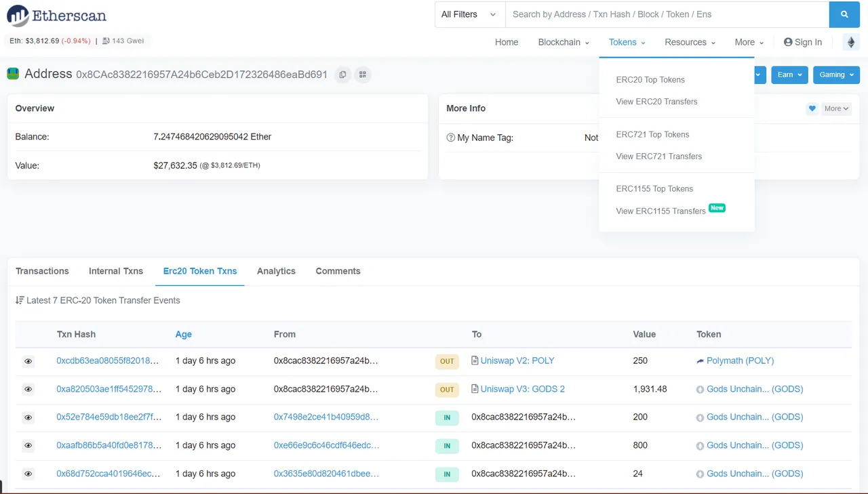868x494 pixels.
Task: Switch to the Internal Txns tab
Action: tap(116, 271)
